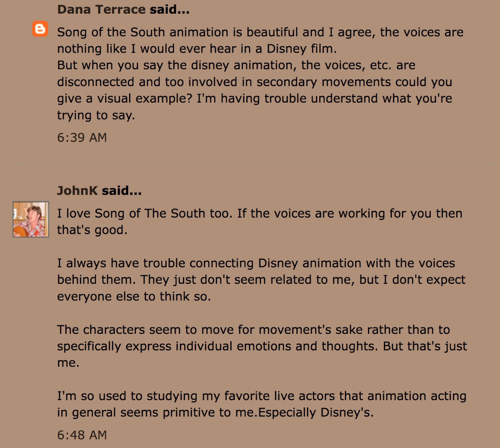Viewport: 500px width, 448px height.
Task: Click the line starting "specifically express individual emotions"
Action: tap(262, 346)
